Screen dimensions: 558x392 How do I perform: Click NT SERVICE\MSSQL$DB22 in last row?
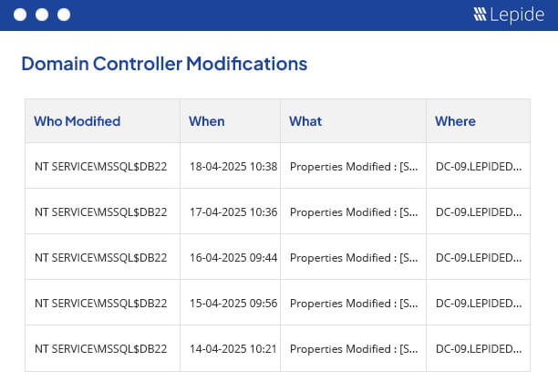(x=100, y=348)
